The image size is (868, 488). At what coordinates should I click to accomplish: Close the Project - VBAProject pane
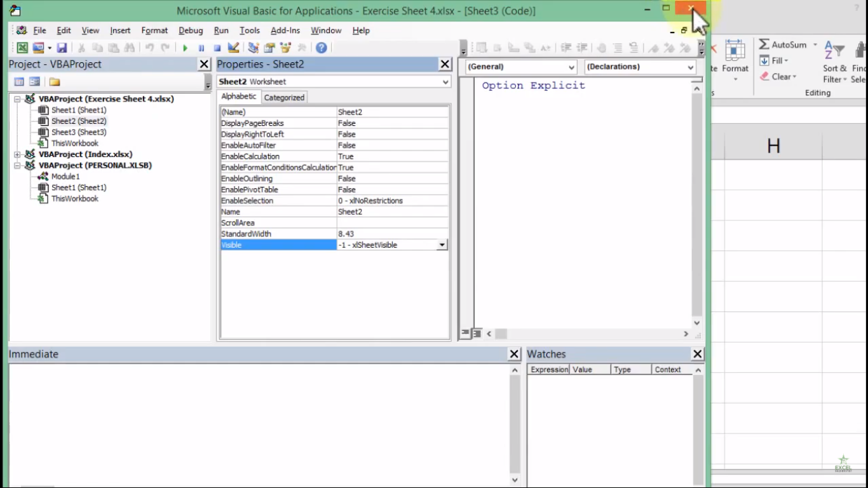click(x=204, y=64)
